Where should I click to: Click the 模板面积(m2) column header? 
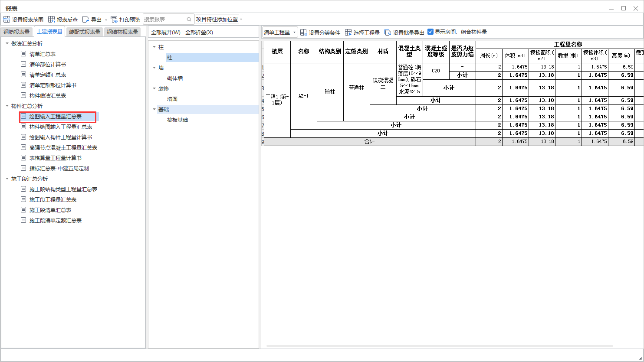pos(542,55)
